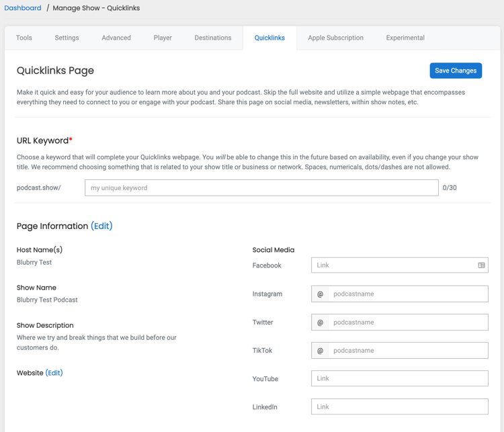Open the Tools tab
504x432 pixels.
pyautogui.click(x=24, y=38)
